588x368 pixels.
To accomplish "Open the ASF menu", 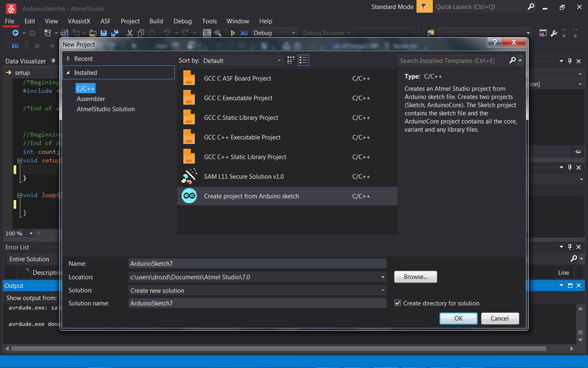I will coord(105,21).
